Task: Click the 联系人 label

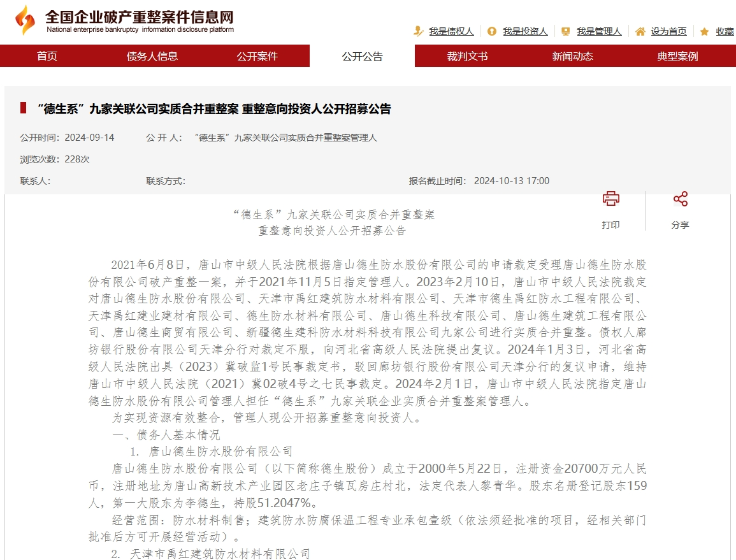Action: (x=35, y=181)
